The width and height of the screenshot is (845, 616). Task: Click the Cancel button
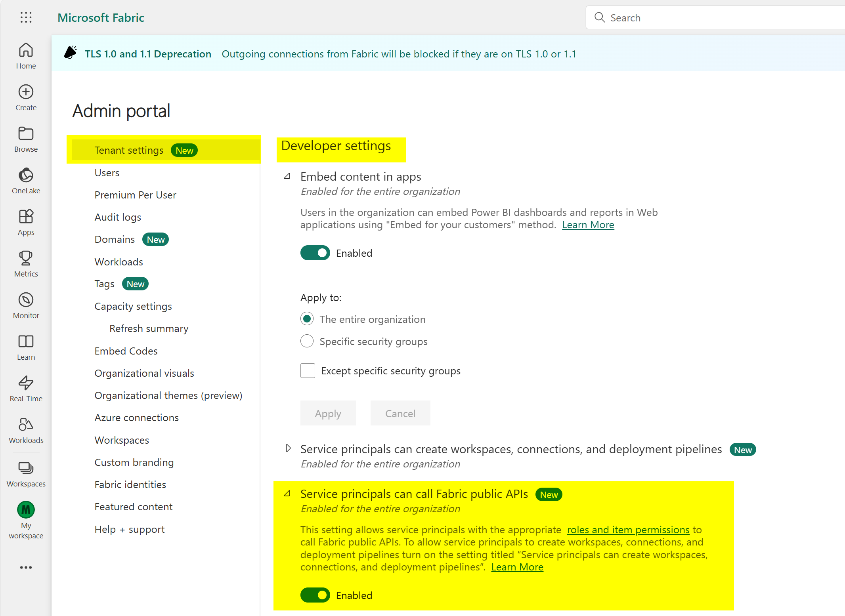coord(400,413)
